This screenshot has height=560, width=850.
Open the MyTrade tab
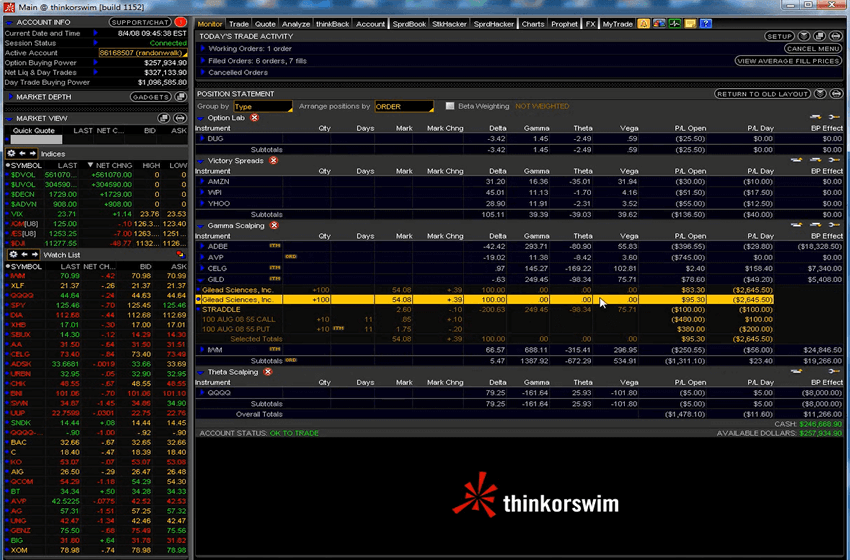point(617,24)
